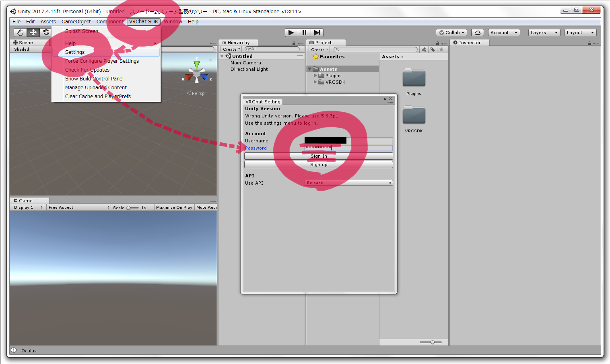Click the red X axis cone of the scene gizmo
Viewport: 610px width, 364px height.
[188, 77]
